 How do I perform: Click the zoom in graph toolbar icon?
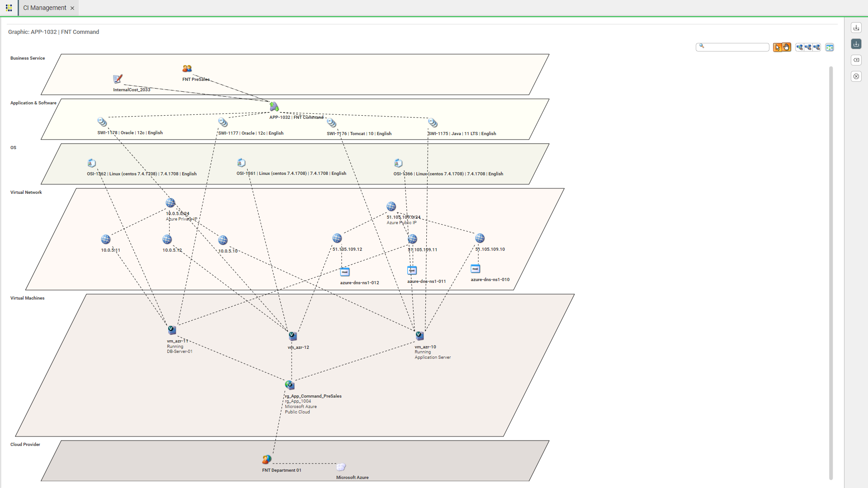[x=799, y=47]
